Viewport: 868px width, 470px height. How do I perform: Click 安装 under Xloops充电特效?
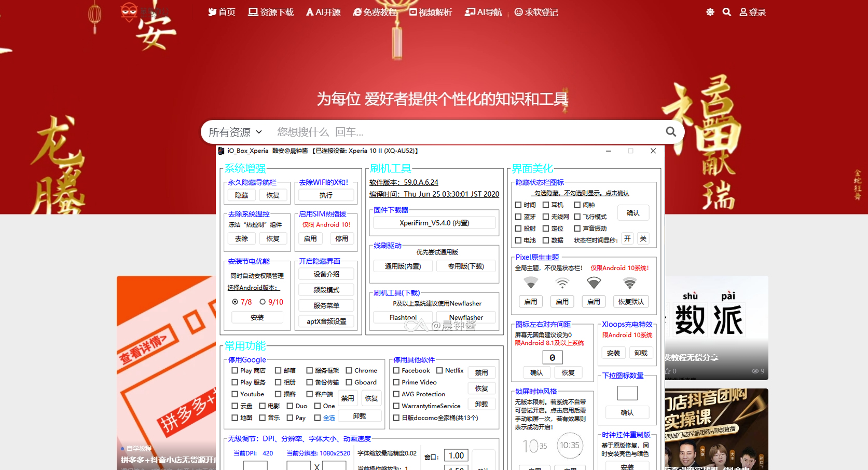point(613,353)
